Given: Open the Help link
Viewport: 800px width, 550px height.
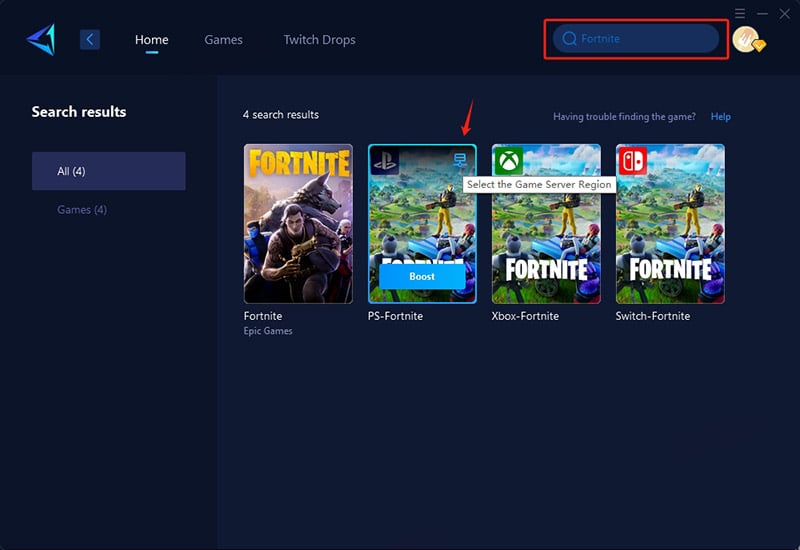Looking at the screenshot, I should click(720, 116).
